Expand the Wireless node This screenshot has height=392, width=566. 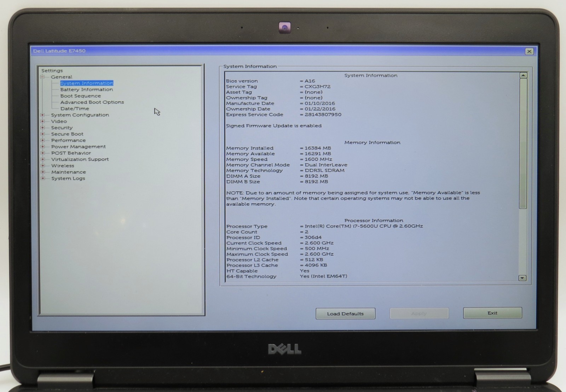pos(42,166)
